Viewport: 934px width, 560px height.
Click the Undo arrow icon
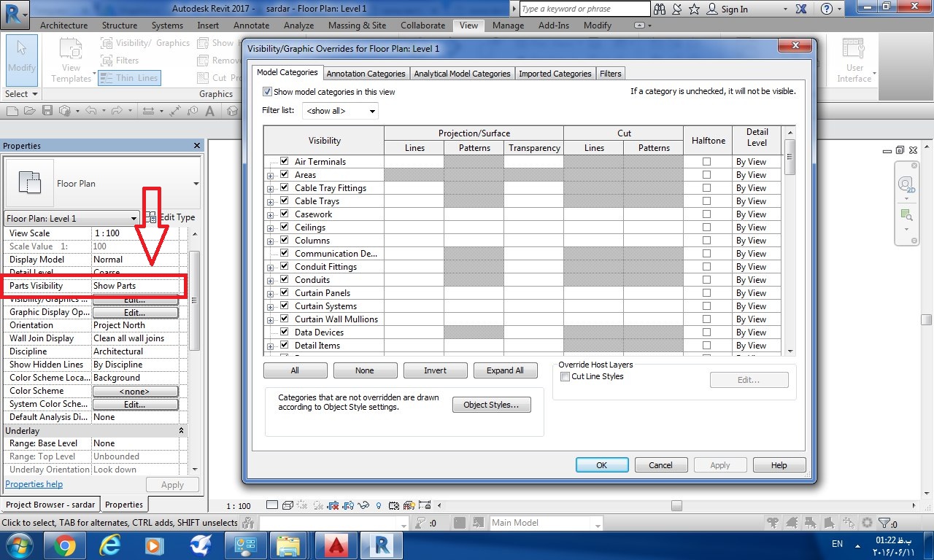[x=90, y=111]
